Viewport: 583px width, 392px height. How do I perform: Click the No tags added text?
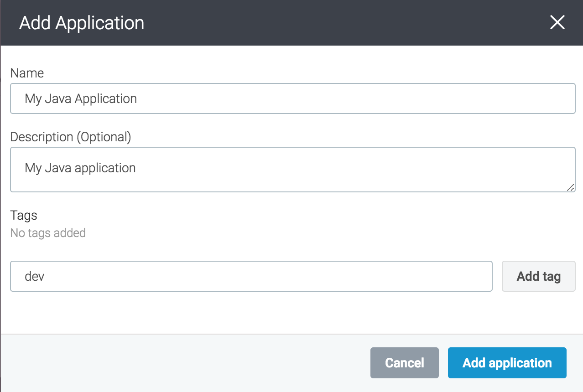pos(48,233)
